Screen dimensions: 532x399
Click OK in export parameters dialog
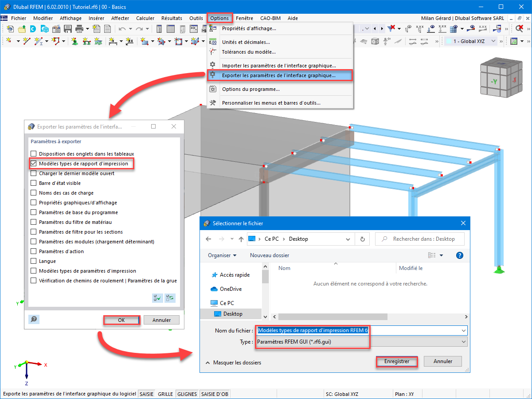121,320
